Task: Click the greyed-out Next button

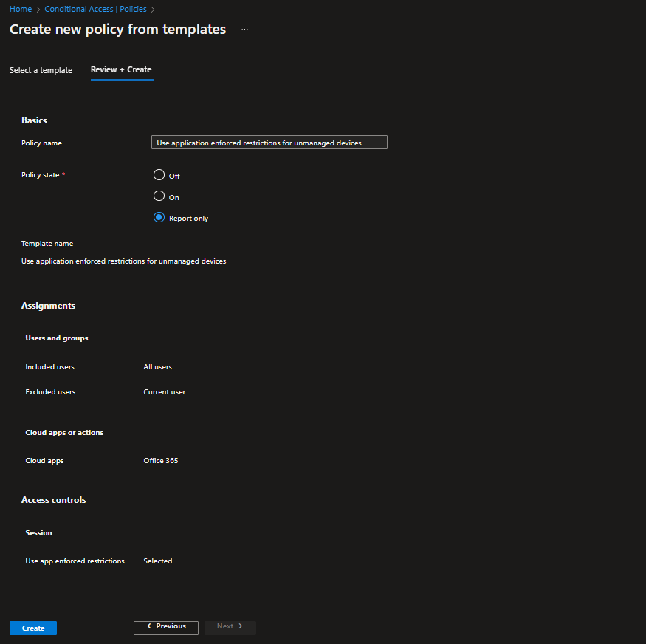Action: 230,627
